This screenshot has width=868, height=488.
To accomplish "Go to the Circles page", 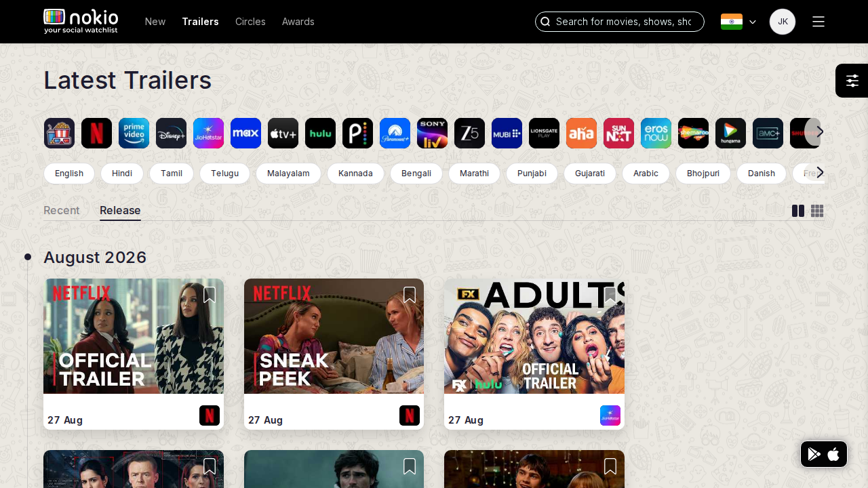I will 250,22.
